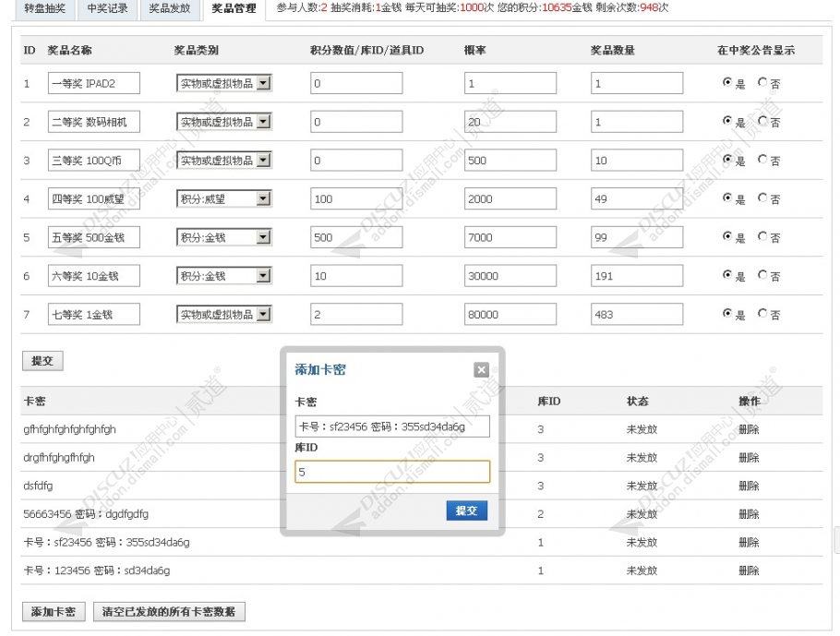Select 否 for prize row 1 announcement display

tap(762, 82)
